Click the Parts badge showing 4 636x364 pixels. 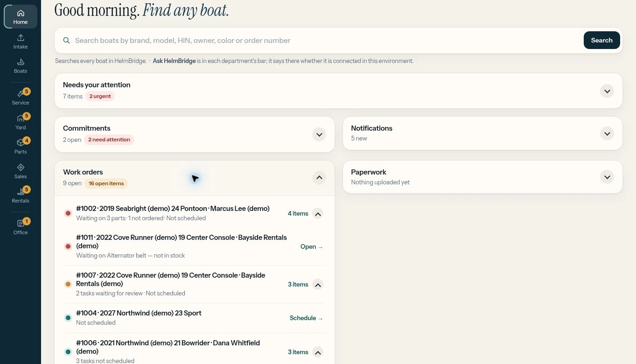click(x=27, y=140)
